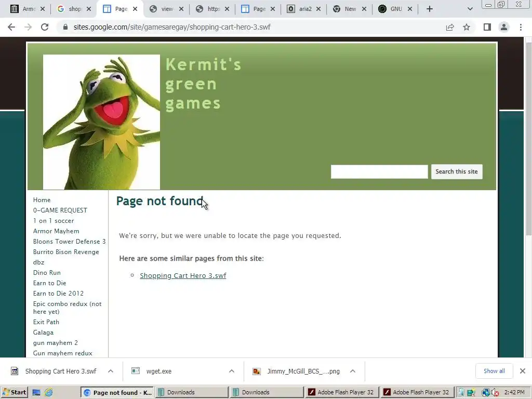Click the site search input field
532x399 pixels.
379,171
